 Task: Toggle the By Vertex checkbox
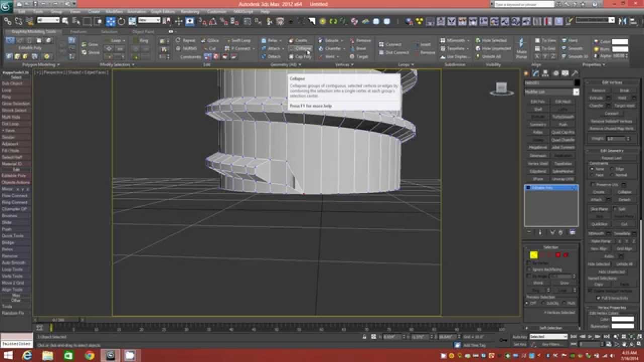529,263
